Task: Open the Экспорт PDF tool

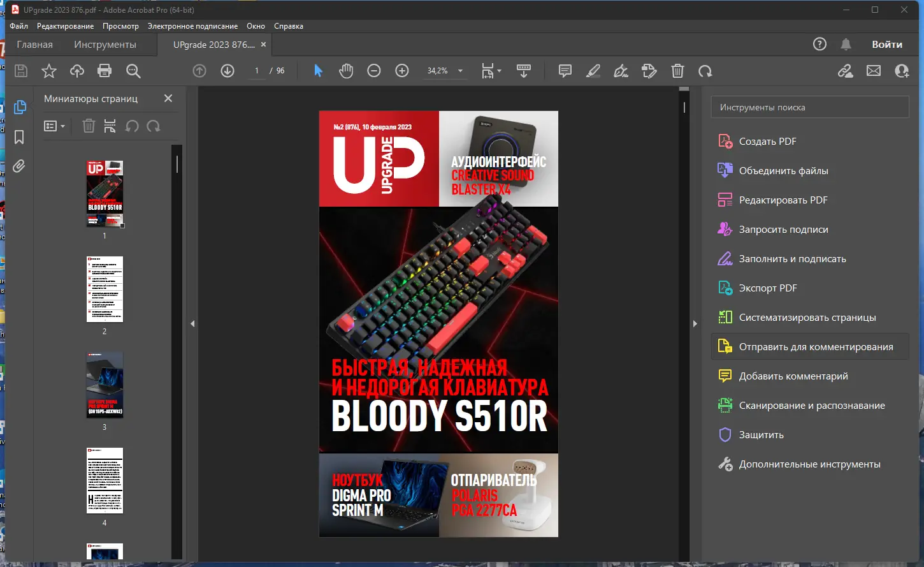Action: point(767,288)
